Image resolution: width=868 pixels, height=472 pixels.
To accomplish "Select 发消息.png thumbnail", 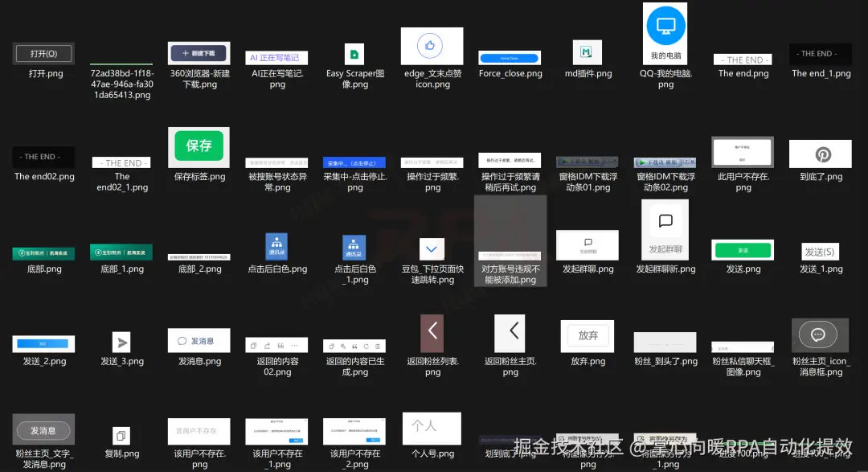I will point(199,340).
